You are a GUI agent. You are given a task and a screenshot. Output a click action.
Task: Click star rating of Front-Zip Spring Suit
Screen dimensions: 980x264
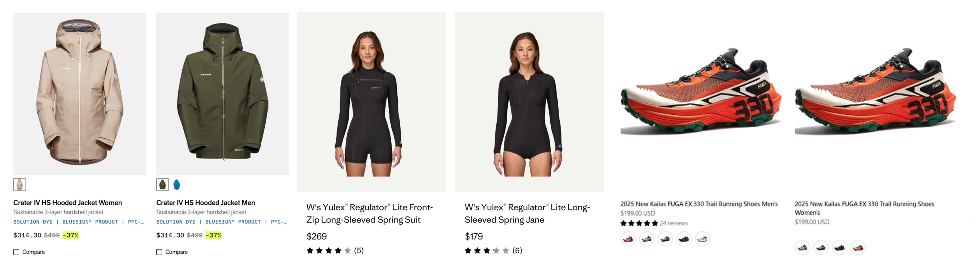[329, 251]
